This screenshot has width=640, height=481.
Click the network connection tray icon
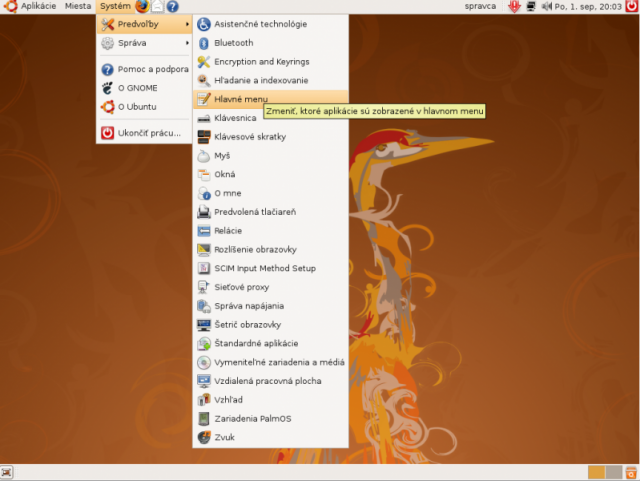531,7
